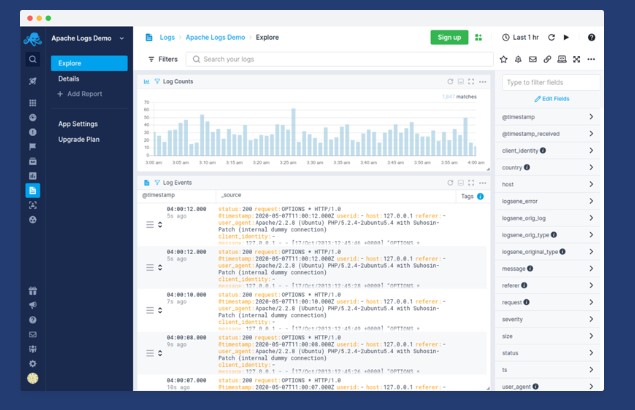Maximize the Log Counts panel
The width and height of the screenshot is (635, 410).
(x=471, y=81)
